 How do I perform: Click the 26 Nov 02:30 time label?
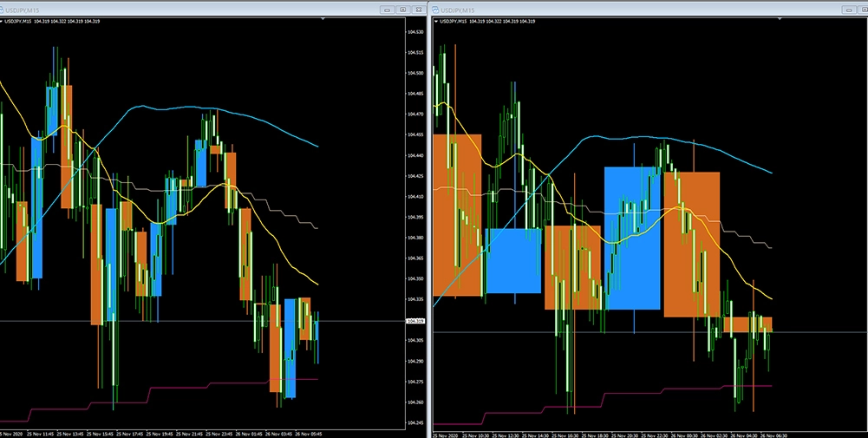[x=715, y=435]
